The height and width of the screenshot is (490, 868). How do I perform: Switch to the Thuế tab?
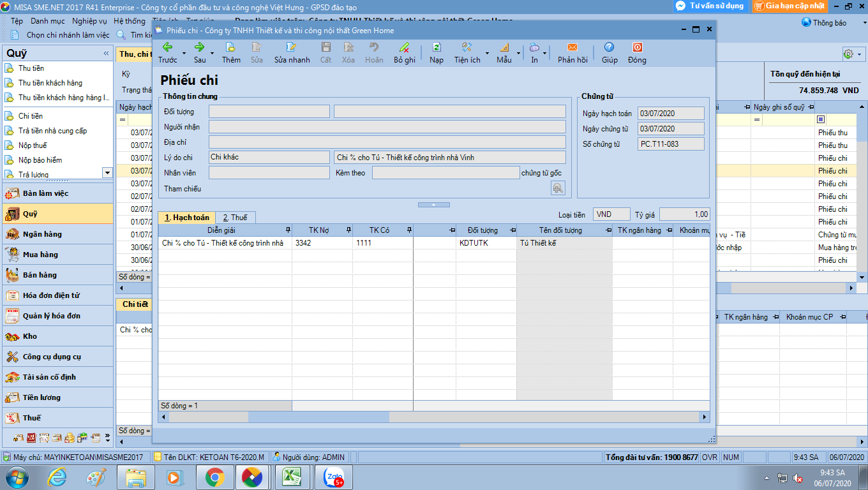click(235, 218)
